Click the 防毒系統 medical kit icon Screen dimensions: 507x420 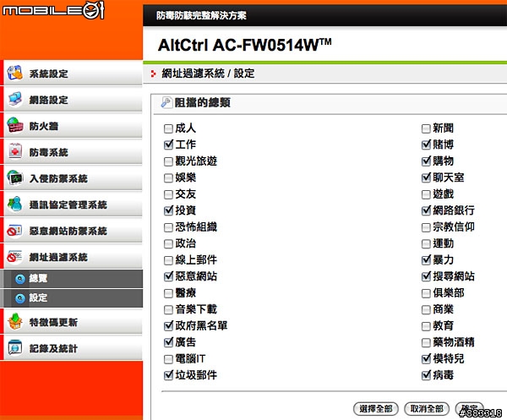15,151
